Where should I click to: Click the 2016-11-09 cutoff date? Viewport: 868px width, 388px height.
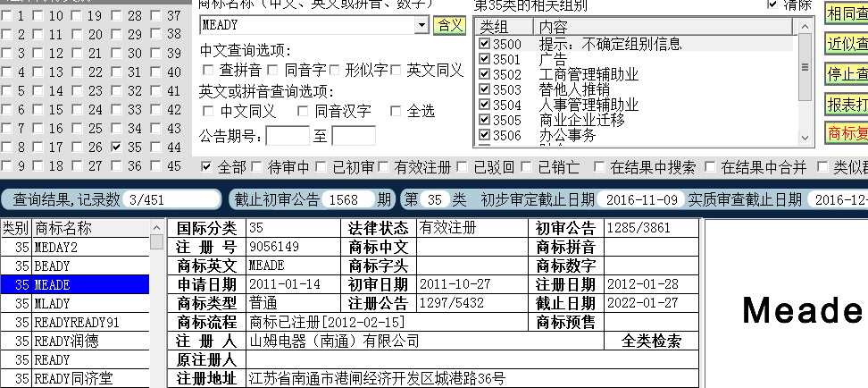click(x=640, y=199)
